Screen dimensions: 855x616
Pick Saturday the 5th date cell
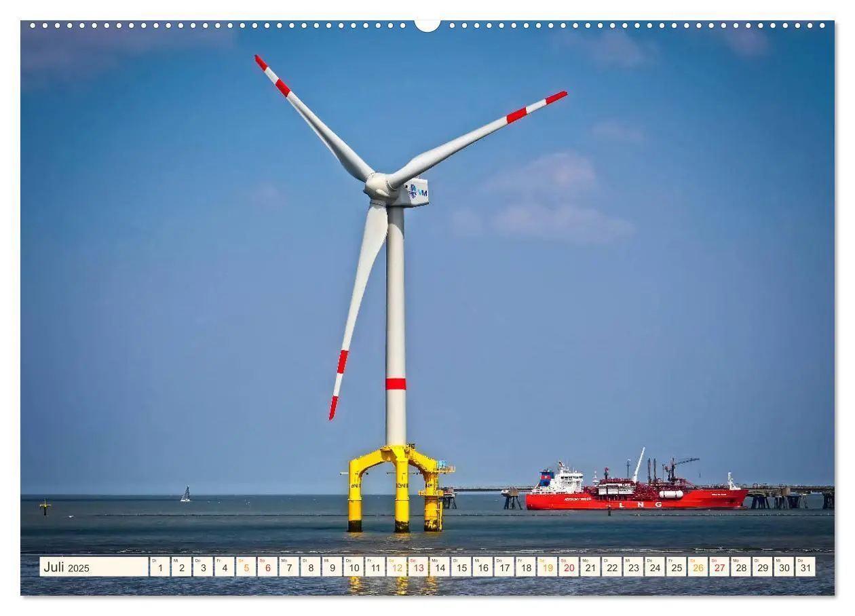pyautogui.click(x=246, y=567)
